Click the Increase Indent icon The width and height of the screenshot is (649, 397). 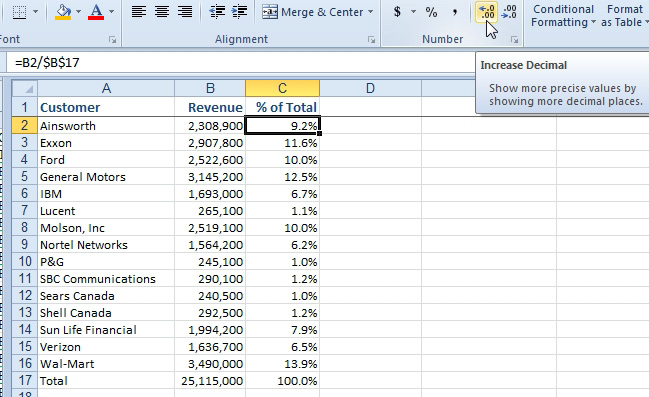(240, 12)
